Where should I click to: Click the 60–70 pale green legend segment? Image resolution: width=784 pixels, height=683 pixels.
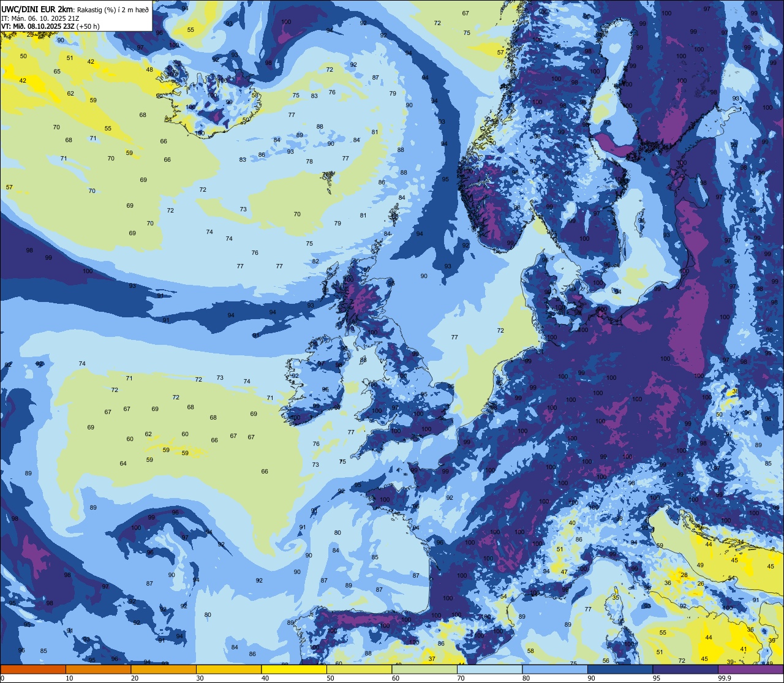424,670
